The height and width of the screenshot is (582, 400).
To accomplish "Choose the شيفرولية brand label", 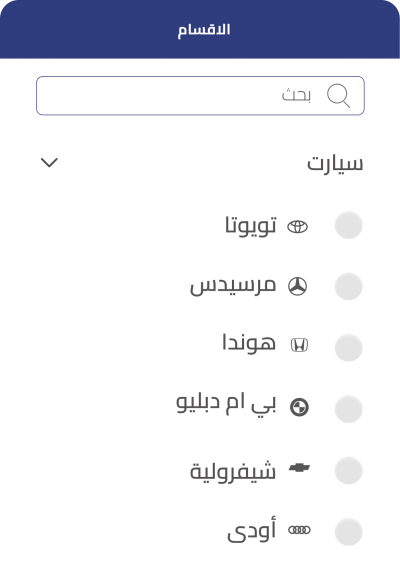I will point(233,471).
